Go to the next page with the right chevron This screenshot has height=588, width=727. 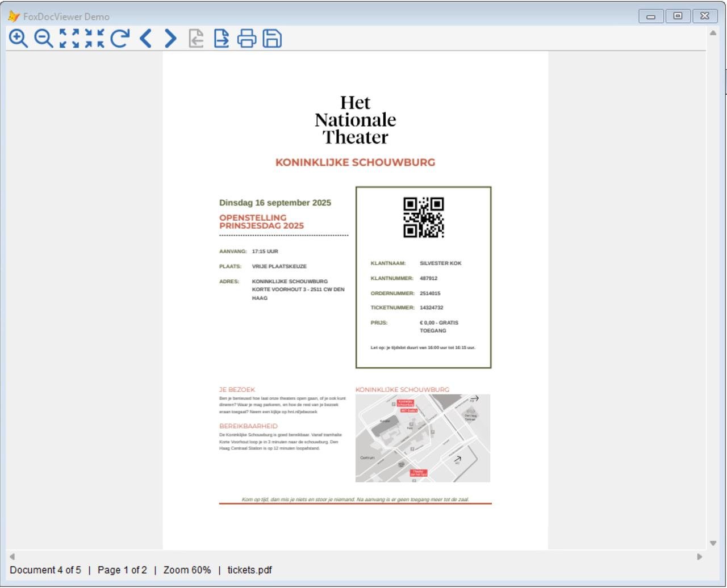[169, 39]
